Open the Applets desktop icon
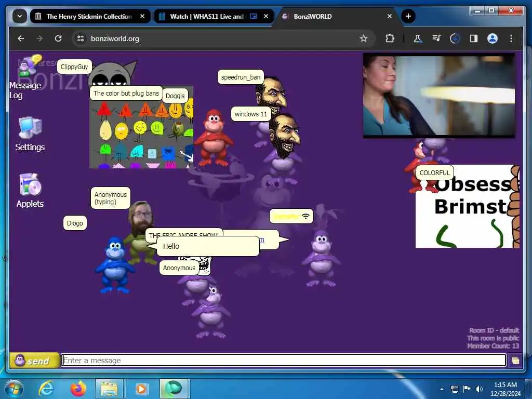The image size is (532, 399). tap(30, 191)
